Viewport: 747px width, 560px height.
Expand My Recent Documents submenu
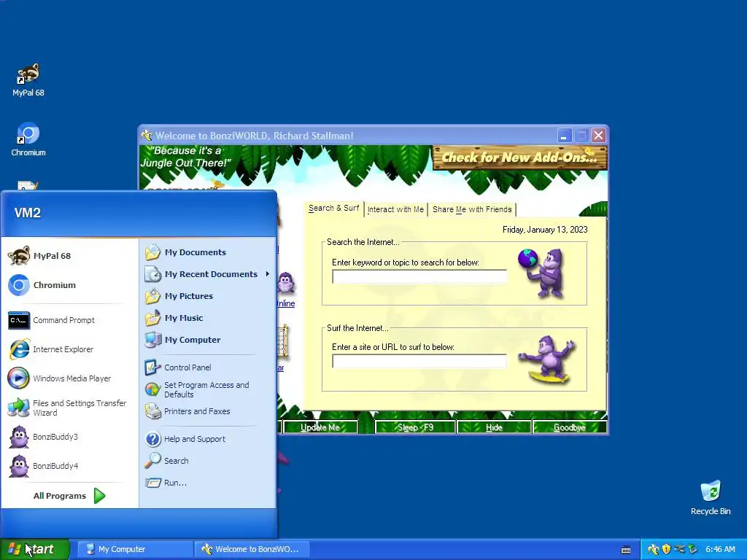click(x=207, y=274)
